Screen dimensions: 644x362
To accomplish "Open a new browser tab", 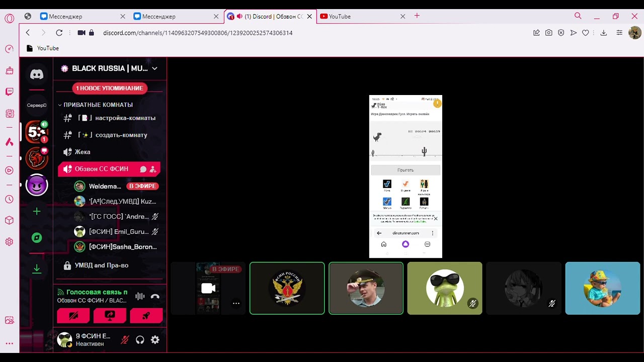I will (417, 16).
